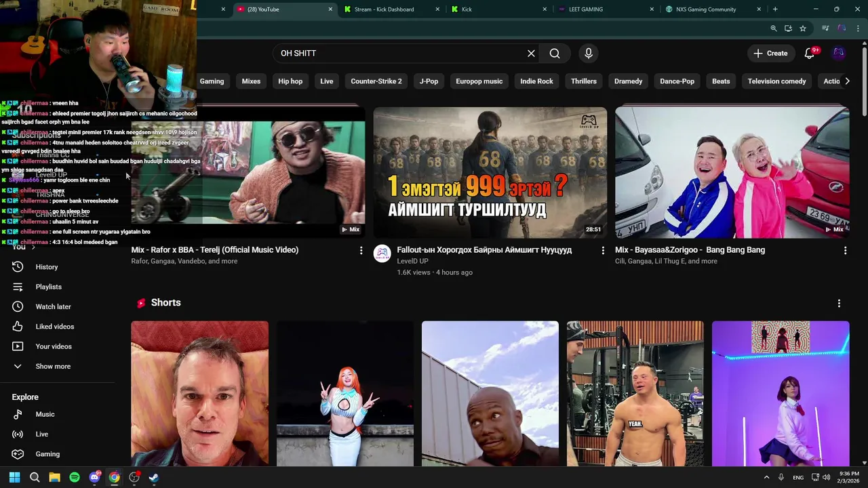Open Bayasaa&Zorigoo Bang Bang Bang thumbnail
Screen dimensions: 868x488
coord(732,173)
